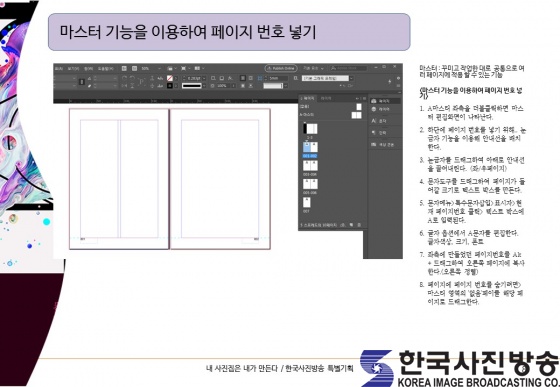Open the Pages panel flyout menu
This screenshot has width=560, height=387.
364,99
